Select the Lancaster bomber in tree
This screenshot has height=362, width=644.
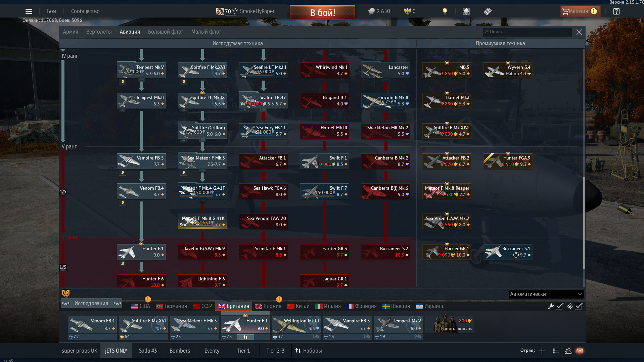pos(386,70)
